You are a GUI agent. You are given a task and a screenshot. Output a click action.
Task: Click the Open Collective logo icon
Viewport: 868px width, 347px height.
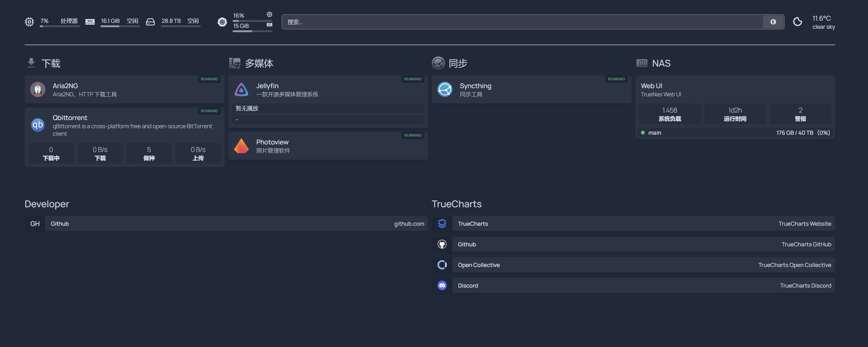click(x=442, y=265)
